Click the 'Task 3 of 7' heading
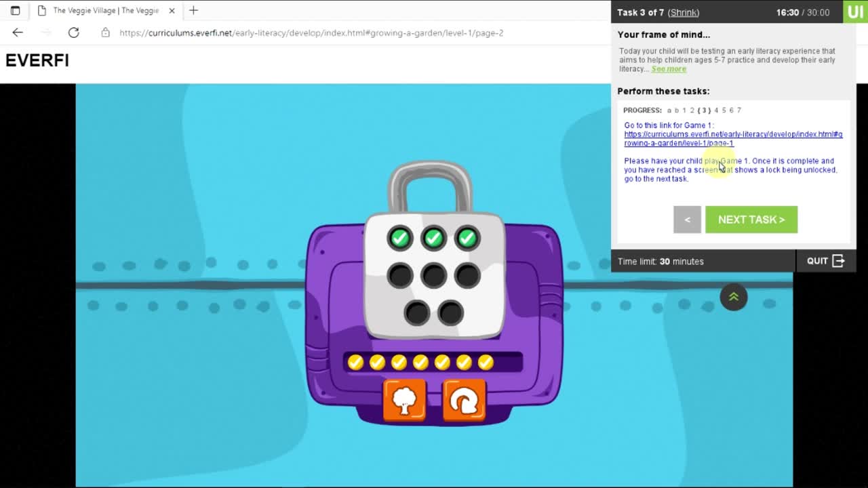The image size is (868, 488). tap(640, 12)
